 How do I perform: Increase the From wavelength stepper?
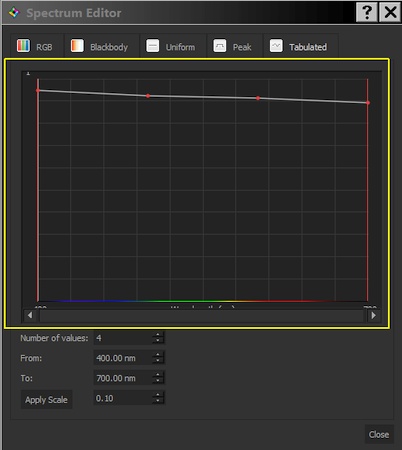tap(158, 355)
